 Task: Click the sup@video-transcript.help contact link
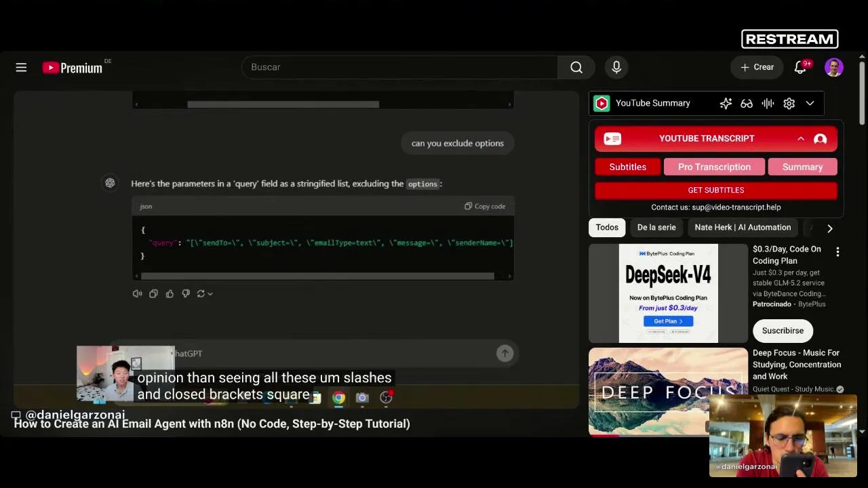pyautogui.click(x=736, y=207)
